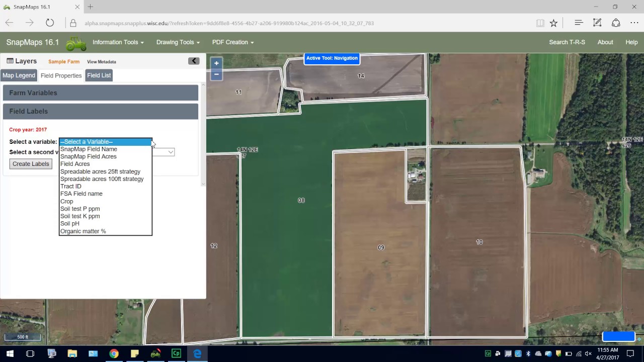Zoom out the map with minus button

(216, 74)
